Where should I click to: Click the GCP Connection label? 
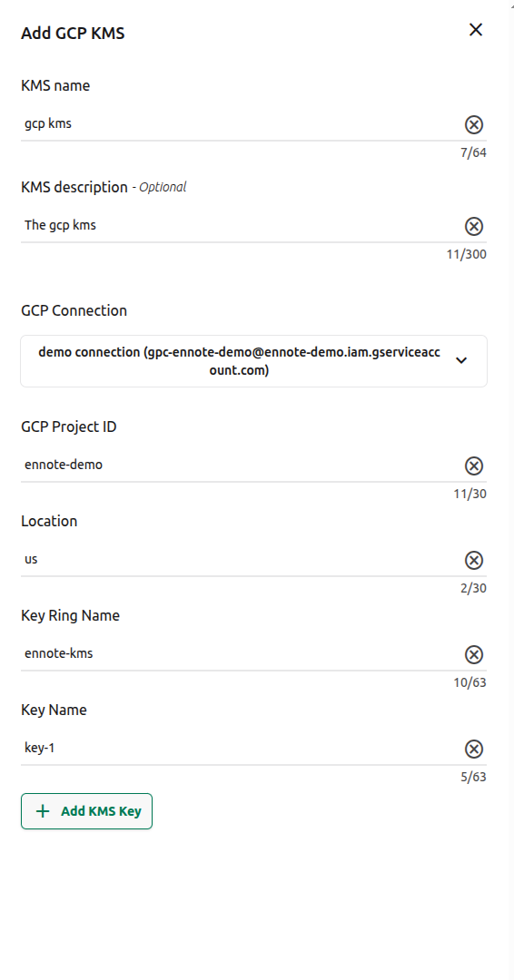tap(74, 310)
